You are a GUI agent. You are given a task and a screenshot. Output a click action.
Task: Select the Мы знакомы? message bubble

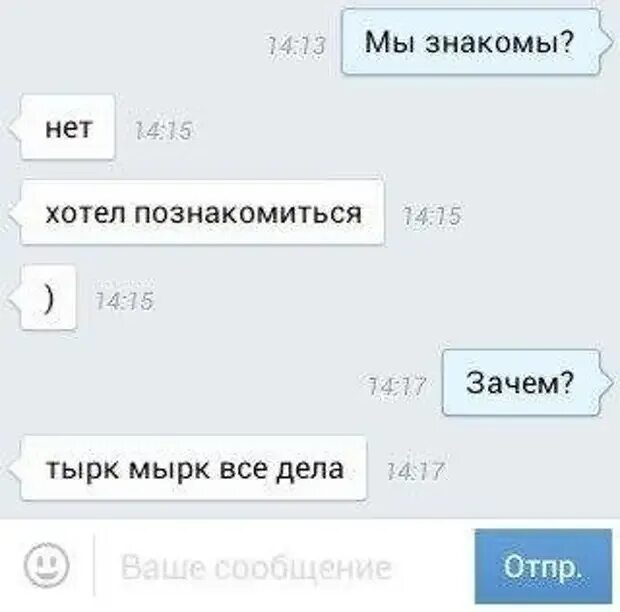(x=471, y=42)
